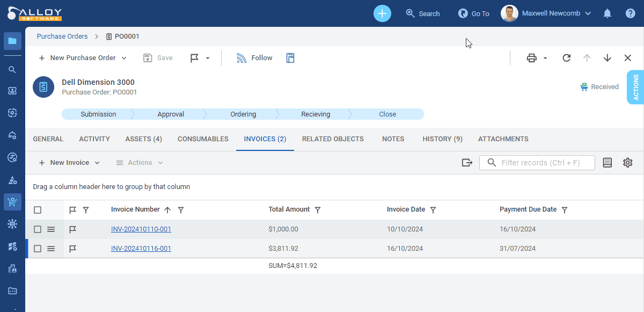This screenshot has height=312, width=644.
Task: Filter the Invoice Number column
Action: pyautogui.click(x=181, y=210)
